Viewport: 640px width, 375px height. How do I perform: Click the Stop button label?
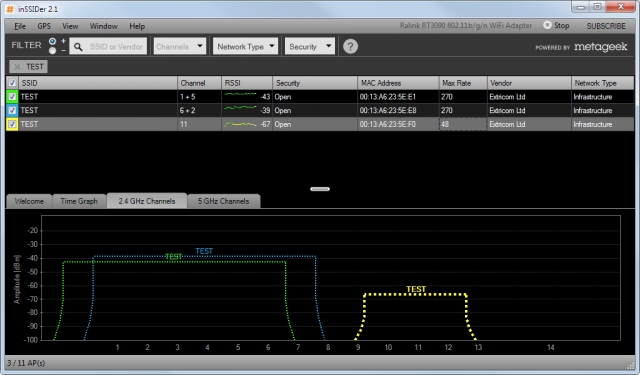[x=561, y=25]
